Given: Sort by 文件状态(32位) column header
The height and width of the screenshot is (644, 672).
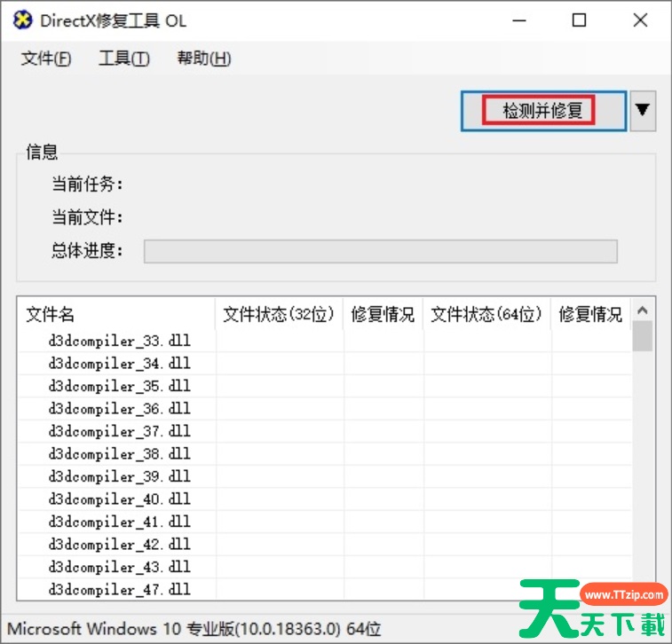Looking at the screenshot, I should (279, 314).
